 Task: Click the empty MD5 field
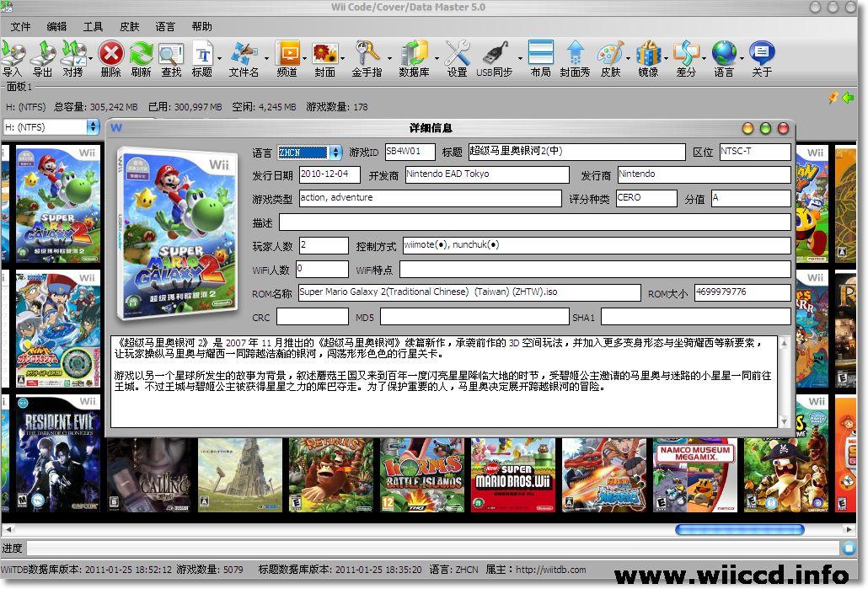pos(474,317)
